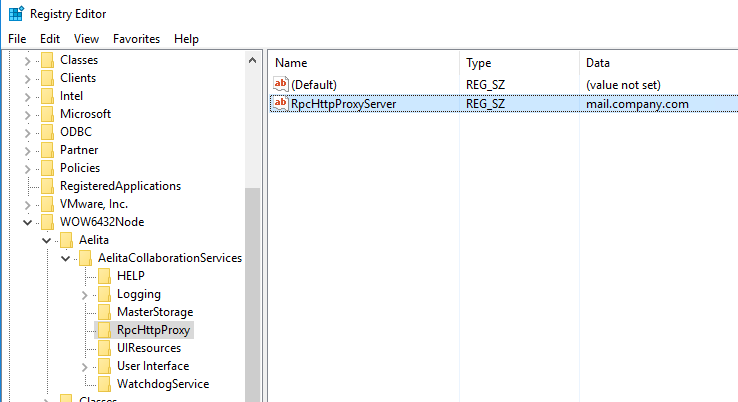This screenshot has width=738, height=402.
Task: Click the tree pane vertical scrollbar thumb
Action: (253, 295)
